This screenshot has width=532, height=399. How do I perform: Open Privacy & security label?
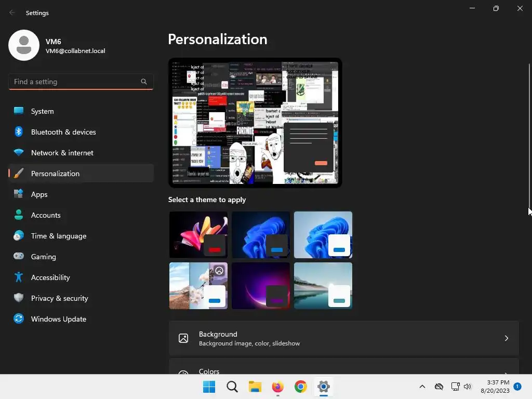click(x=60, y=298)
